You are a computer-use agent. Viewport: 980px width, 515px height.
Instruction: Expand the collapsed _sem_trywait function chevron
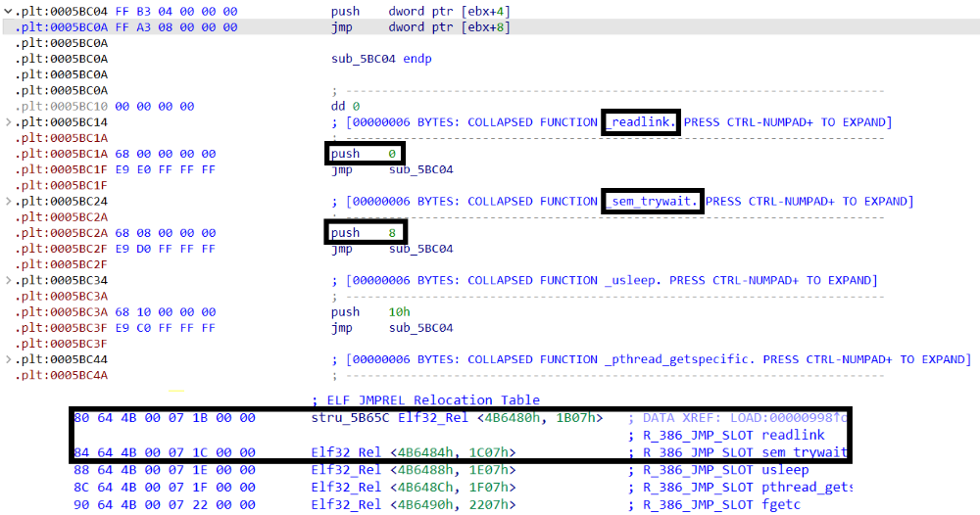[x=9, y=202]
